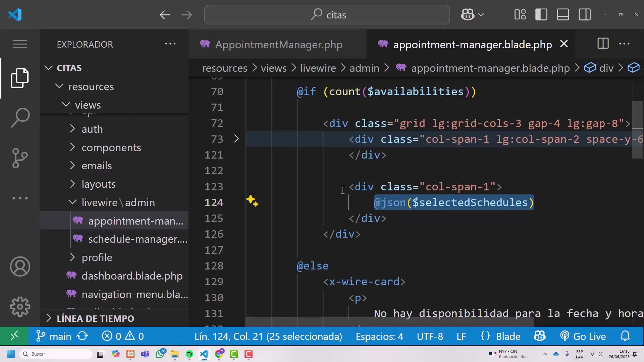
Task: Open the Explorer view icon
Action: 20,78
